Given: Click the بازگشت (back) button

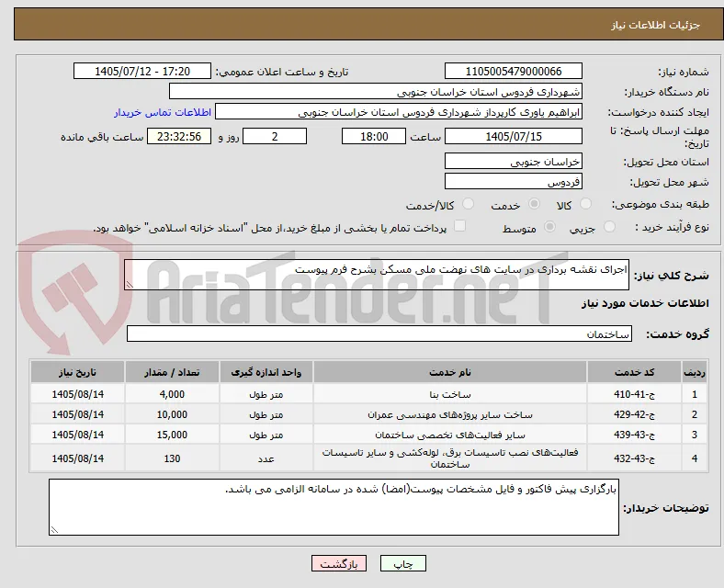Looking at the screenshot, I should coord(339,563).
